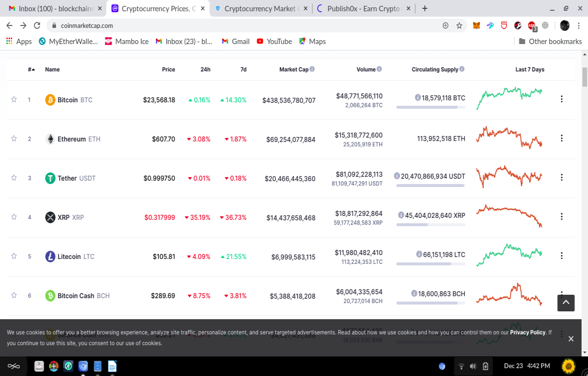Screen dimensions: 588x376
Task: Star XRP to add to watchlist
Action: tap(14, 217)
